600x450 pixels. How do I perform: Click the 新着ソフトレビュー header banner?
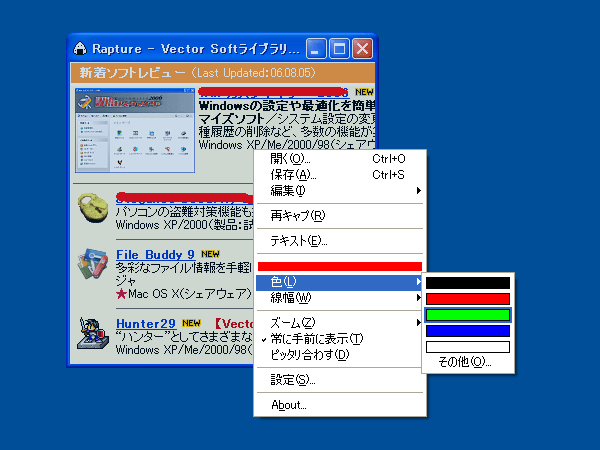pos(222,73)
